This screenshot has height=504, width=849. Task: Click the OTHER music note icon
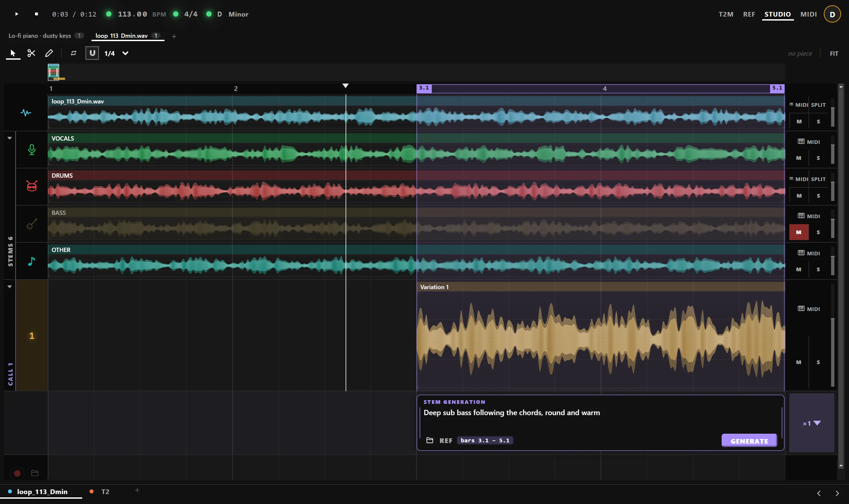pyautogui.click(x=32, y=261)
